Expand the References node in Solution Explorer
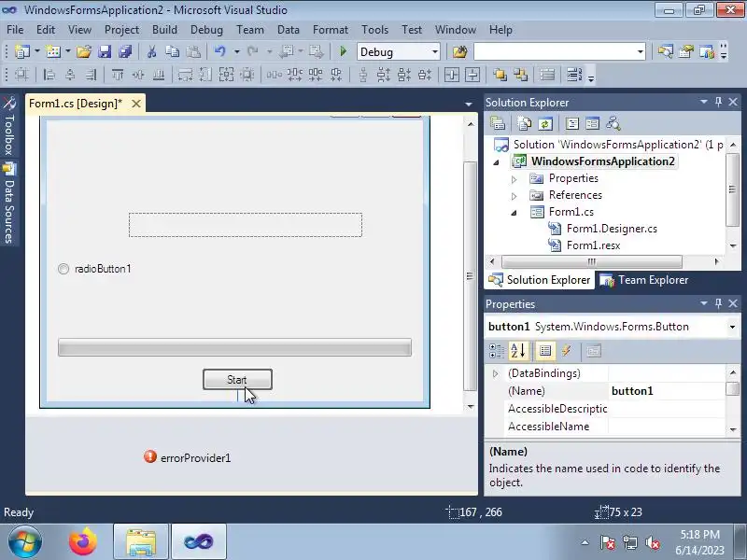 514,196
